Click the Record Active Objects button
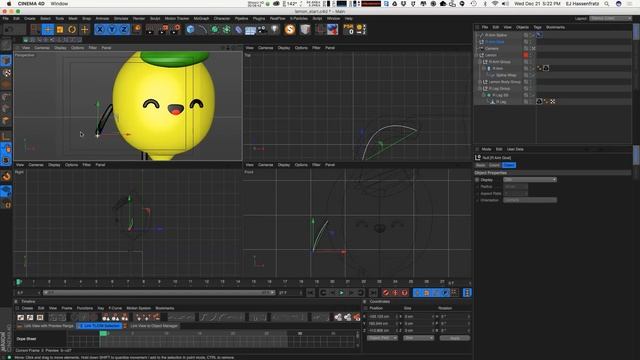The image size is (640, 360). 386,293
